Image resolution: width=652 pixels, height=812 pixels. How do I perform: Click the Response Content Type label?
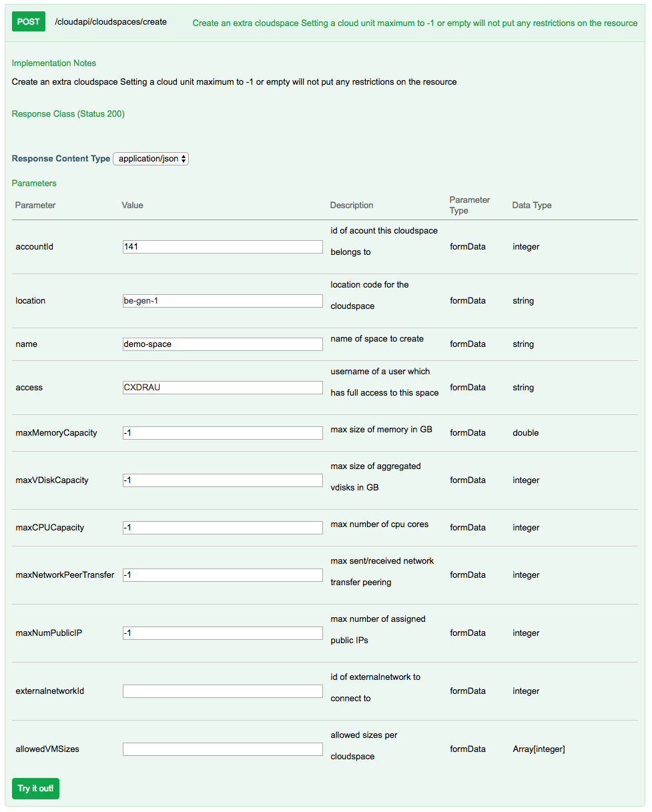[61, 159]
